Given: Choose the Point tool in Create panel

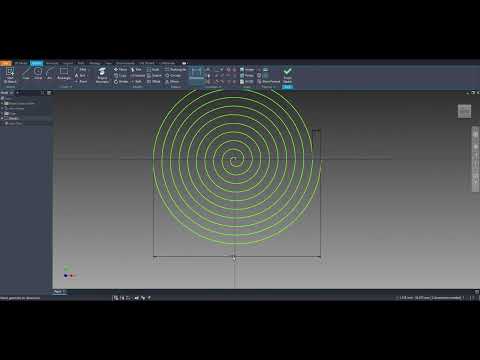Looking at the screenshot, I should [x=81, y=81].
